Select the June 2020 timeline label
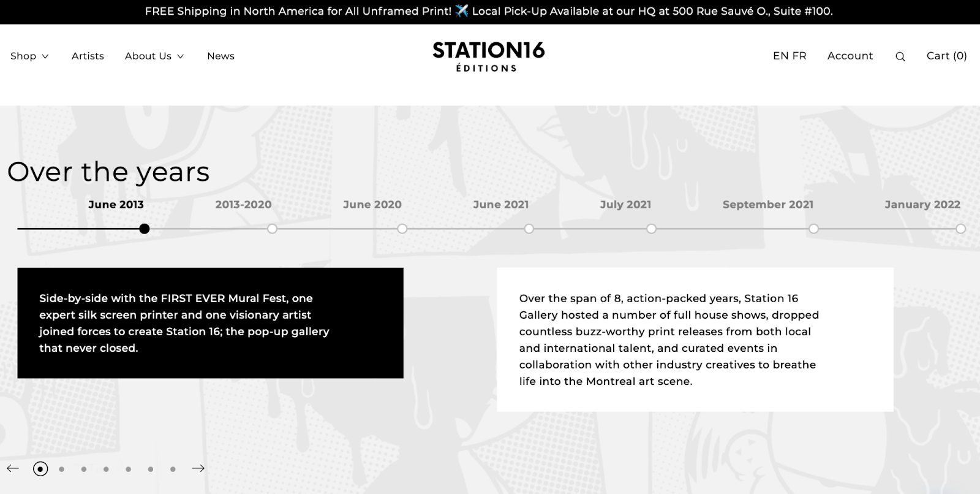This screenshot has width=980, height=494. point(372,205)
